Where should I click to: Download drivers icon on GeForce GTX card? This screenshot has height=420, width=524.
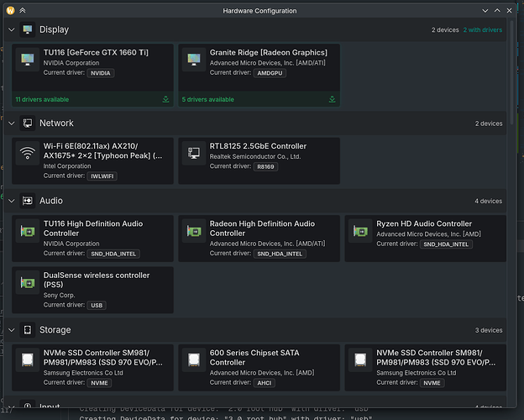165,99
